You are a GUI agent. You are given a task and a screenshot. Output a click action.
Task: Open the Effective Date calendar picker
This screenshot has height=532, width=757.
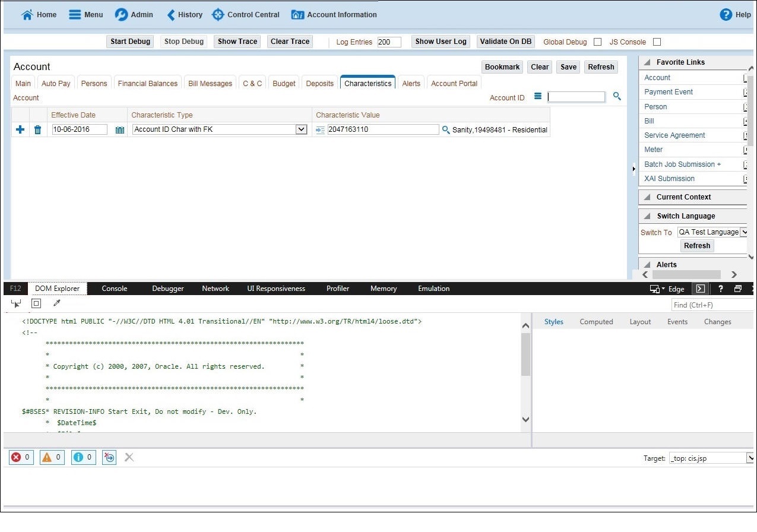[x=119, y=129]
